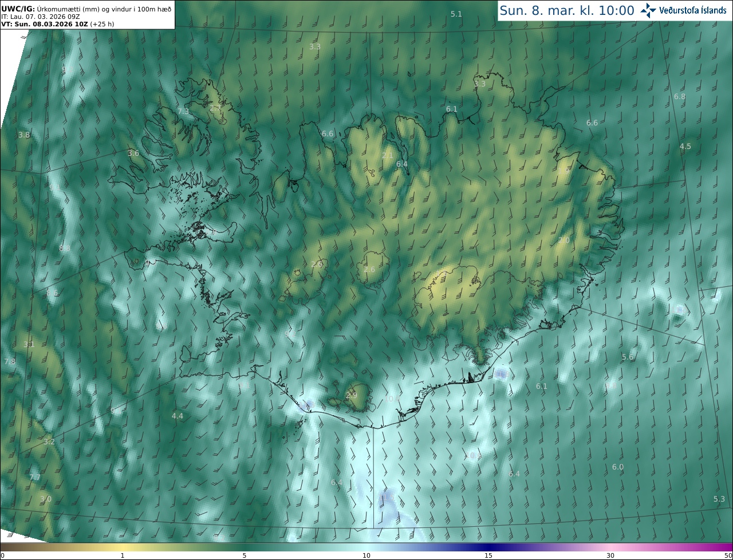Click the 4.4 value on the map
733x560 pixels.
coord(178,416)
